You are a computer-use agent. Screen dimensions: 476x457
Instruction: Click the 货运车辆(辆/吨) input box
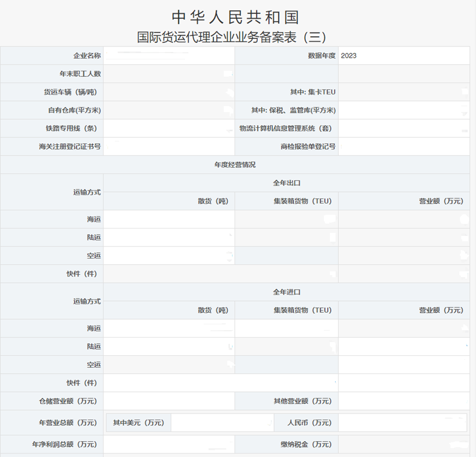[170, 91]
